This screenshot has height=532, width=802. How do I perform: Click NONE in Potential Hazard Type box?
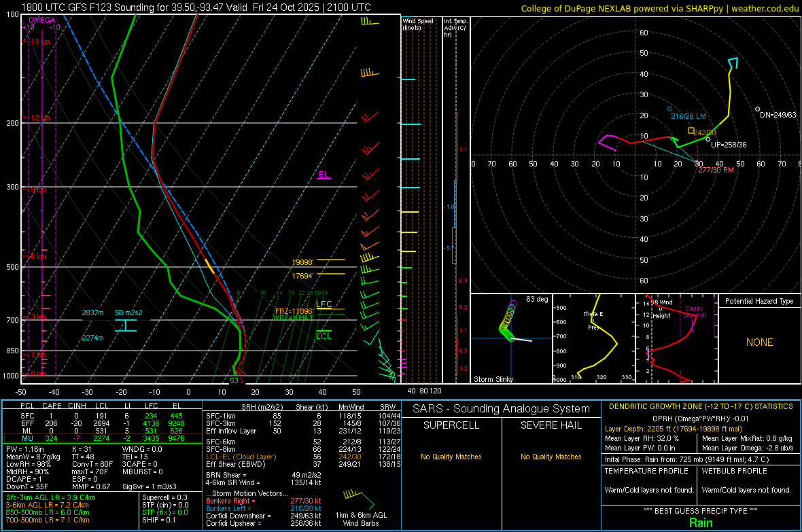pos(759,342)
